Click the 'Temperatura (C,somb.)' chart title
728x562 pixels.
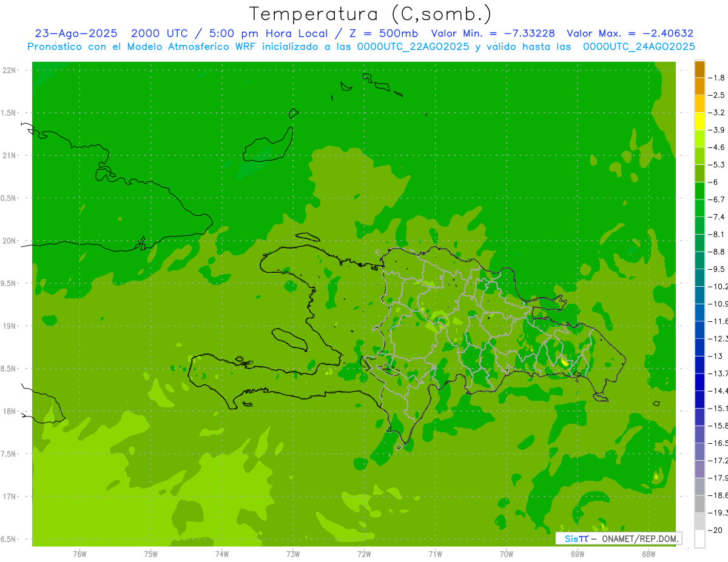pos(371,14)
